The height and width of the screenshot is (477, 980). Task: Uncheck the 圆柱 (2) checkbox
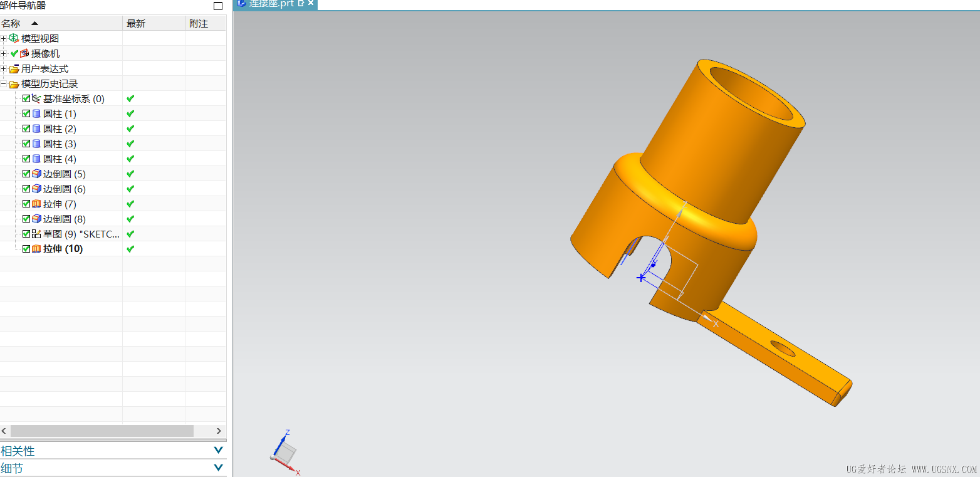coord(26,128)
